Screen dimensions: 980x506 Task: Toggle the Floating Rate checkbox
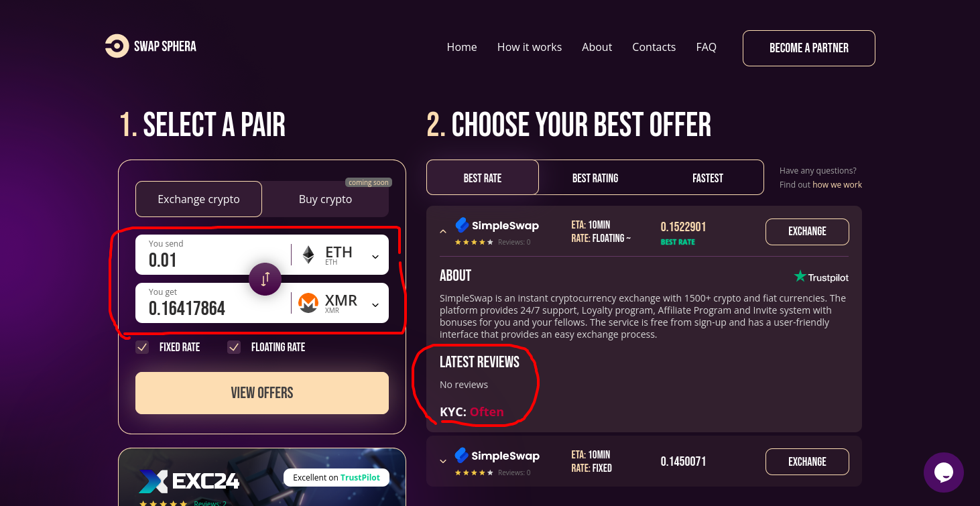point(234,347)
